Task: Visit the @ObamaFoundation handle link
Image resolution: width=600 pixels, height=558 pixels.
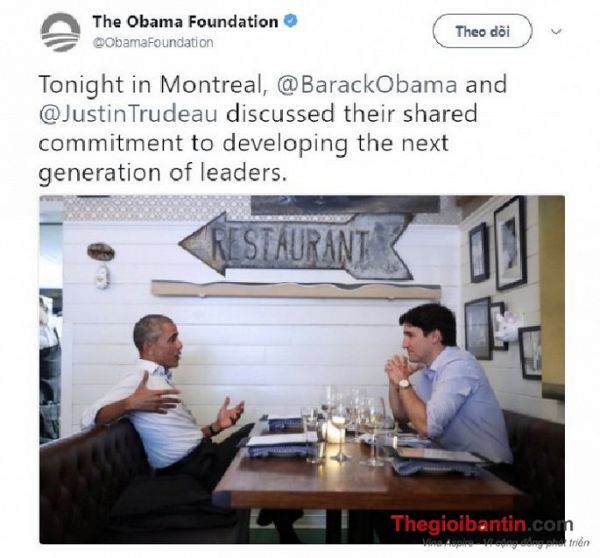Action: (x=153, y=42)
